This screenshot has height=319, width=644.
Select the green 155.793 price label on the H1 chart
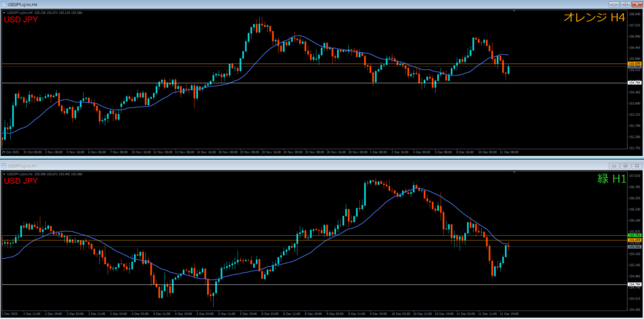click(x=635, y=235)
